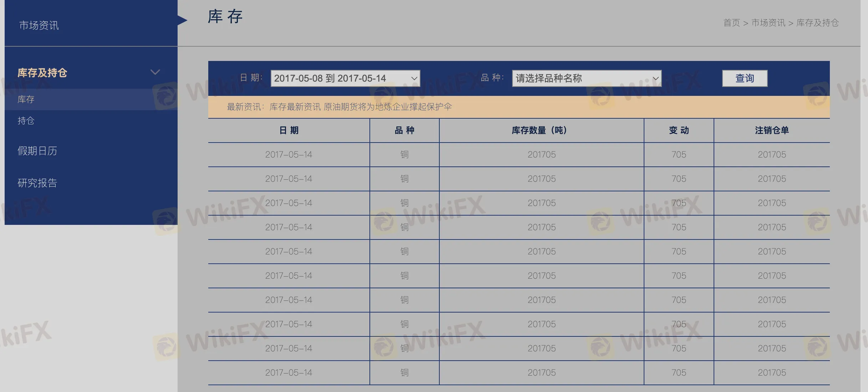Open the 日期 date range dropdown
The image size is (868, 392).
pos(345,78)
